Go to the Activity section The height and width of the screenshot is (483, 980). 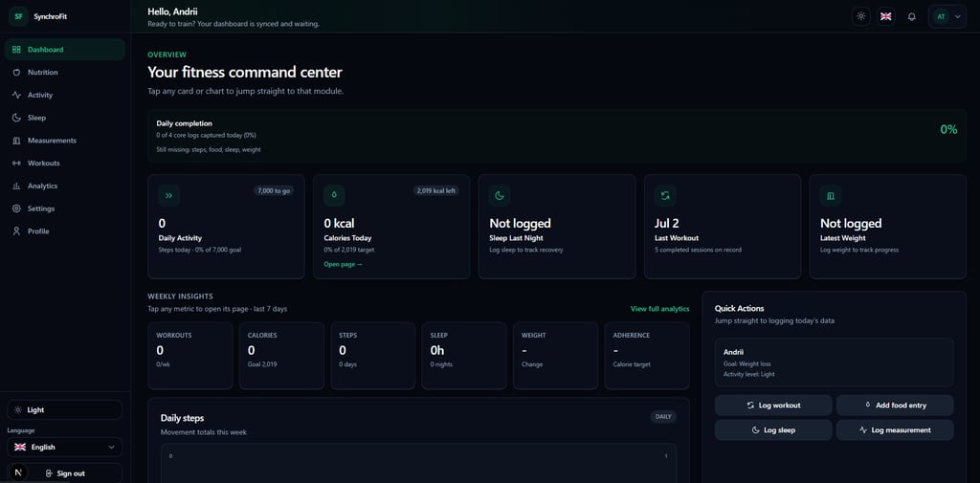pos(64,95)
